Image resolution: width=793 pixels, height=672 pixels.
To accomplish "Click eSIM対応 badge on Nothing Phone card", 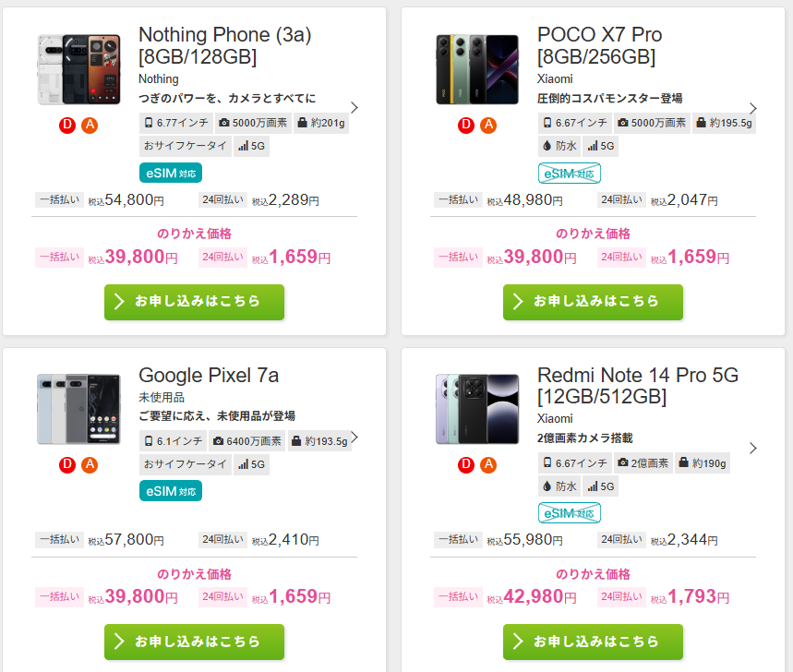I will (171, 173).
